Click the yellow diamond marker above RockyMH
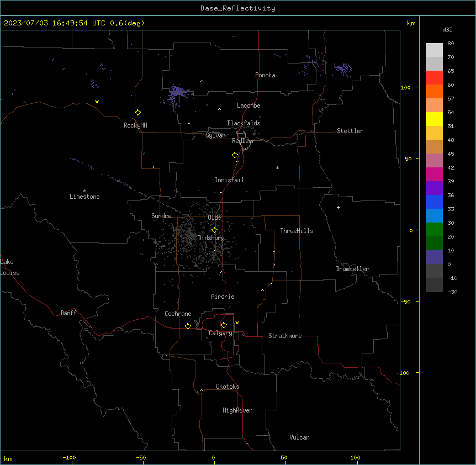The width and height of the screenshot is (476, 465). pyautogui.click(x=138, y=113)
